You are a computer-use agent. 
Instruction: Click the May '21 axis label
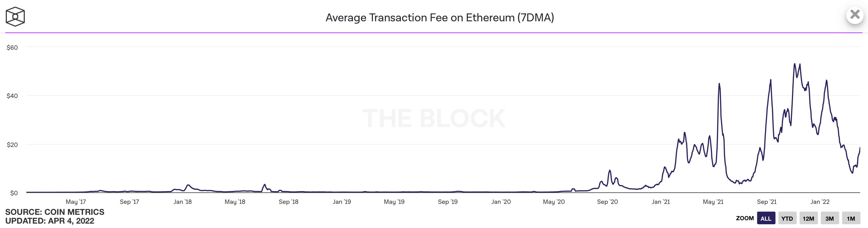(713, 202)
